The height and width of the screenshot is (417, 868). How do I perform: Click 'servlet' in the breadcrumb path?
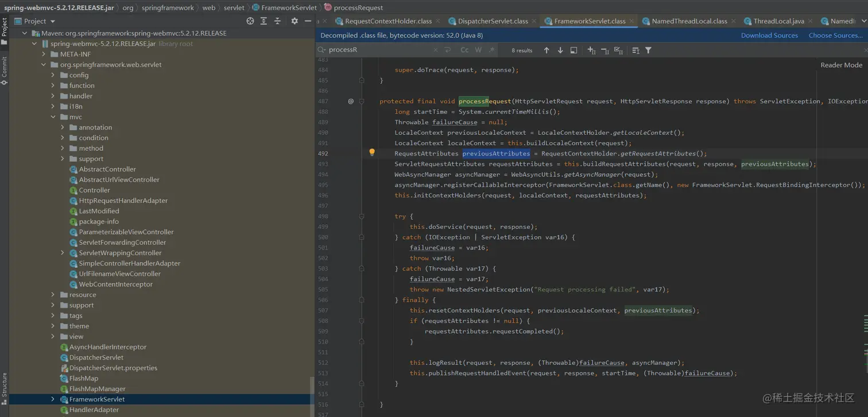tap(234, 8)
